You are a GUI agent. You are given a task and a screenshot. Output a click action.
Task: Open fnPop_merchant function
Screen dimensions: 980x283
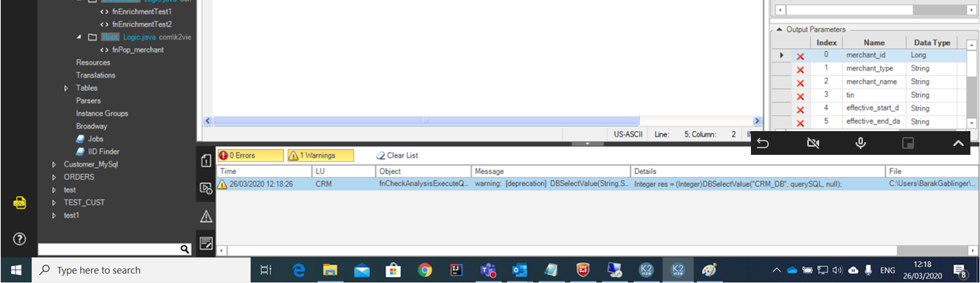click(138, 50)
